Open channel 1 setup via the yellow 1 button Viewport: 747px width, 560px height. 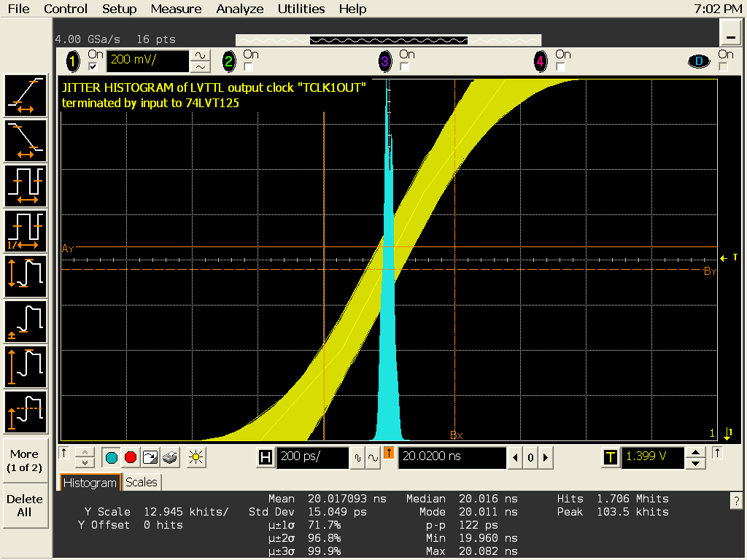tap(73, 61)
